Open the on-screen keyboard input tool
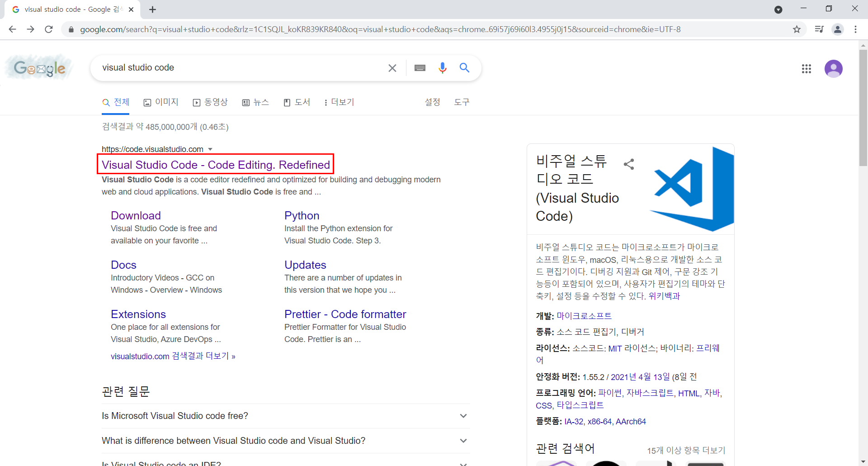The image size is (868, 466). click(420, 68)
